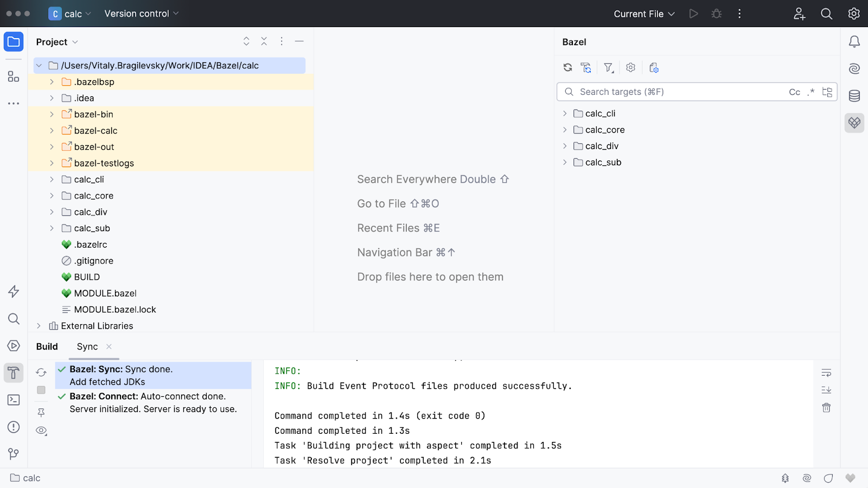Open the Version control dropdown
The width and height of the screenshot is (868, 488).
[x=142, y=14]
